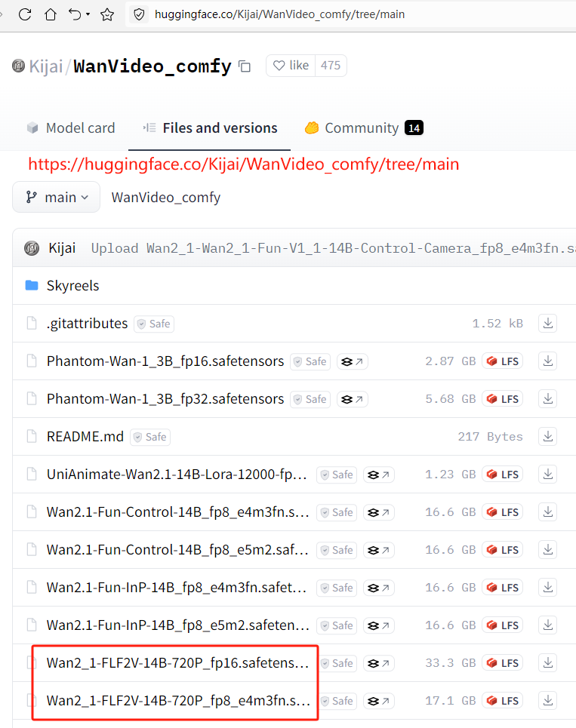Viewport: 576px width, 728px height.
Task: Open Kijai author link in commit row
Action: (x=62, y=248)
